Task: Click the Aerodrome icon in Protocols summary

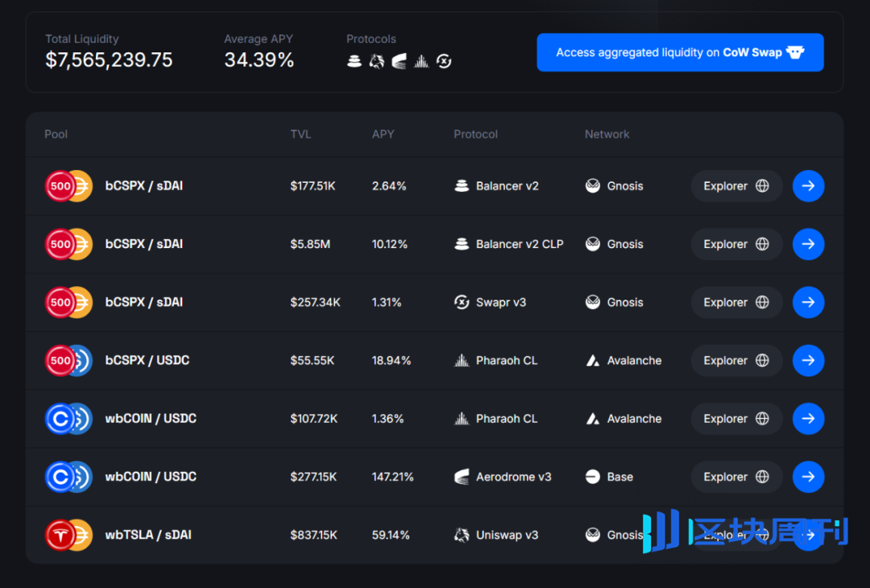Action: [x=399, y=61]
